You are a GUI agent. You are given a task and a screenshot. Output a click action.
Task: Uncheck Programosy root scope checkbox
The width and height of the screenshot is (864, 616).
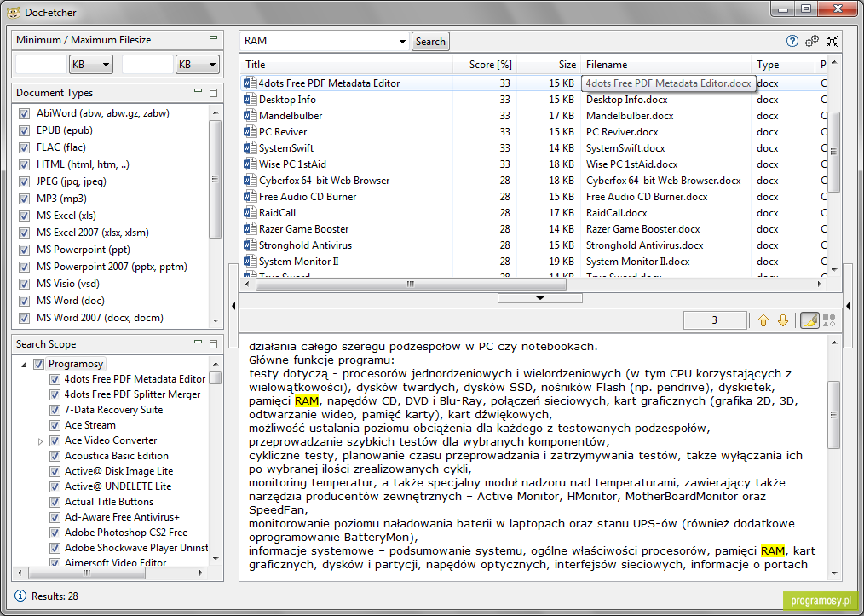[38, 364]
